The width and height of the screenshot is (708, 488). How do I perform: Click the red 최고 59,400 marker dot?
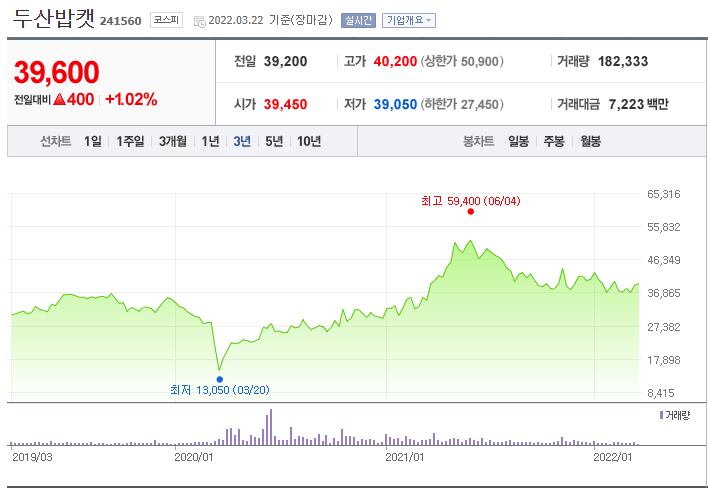(470, 211)
